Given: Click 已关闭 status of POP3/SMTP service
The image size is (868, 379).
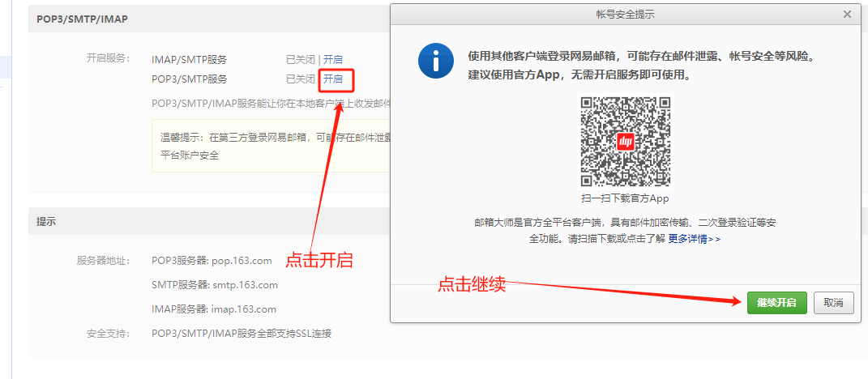Looking at the screenshot, I should (x=300, y=79).
